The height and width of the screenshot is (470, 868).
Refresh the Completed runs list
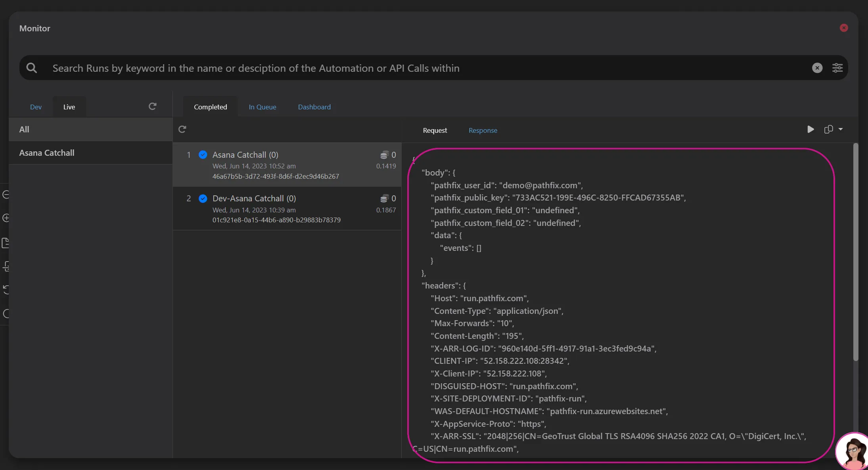coord(182,129)
